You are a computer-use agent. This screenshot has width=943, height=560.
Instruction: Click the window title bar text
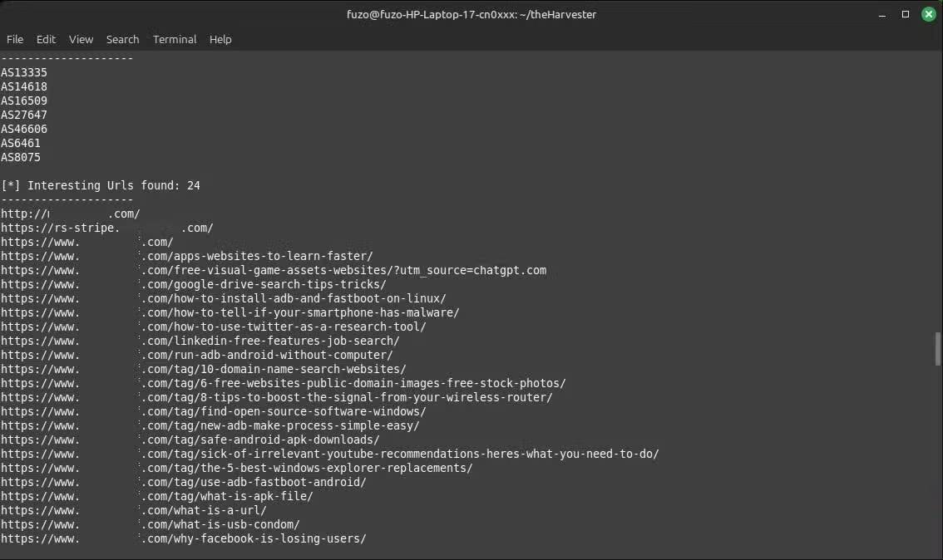[471, 14]
